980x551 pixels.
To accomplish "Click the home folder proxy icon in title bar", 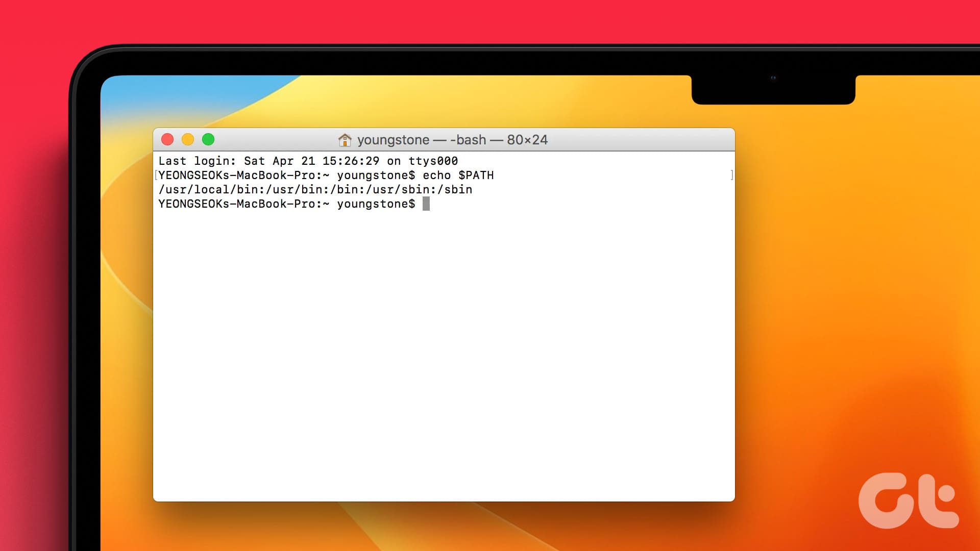I will coord(345,139).
